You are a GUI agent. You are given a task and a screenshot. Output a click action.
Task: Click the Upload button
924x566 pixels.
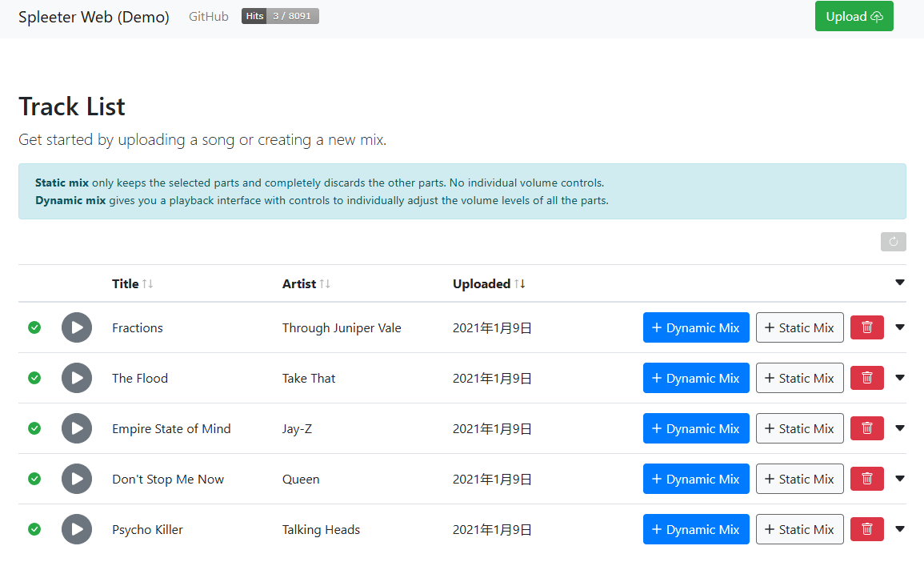(854, 16)
